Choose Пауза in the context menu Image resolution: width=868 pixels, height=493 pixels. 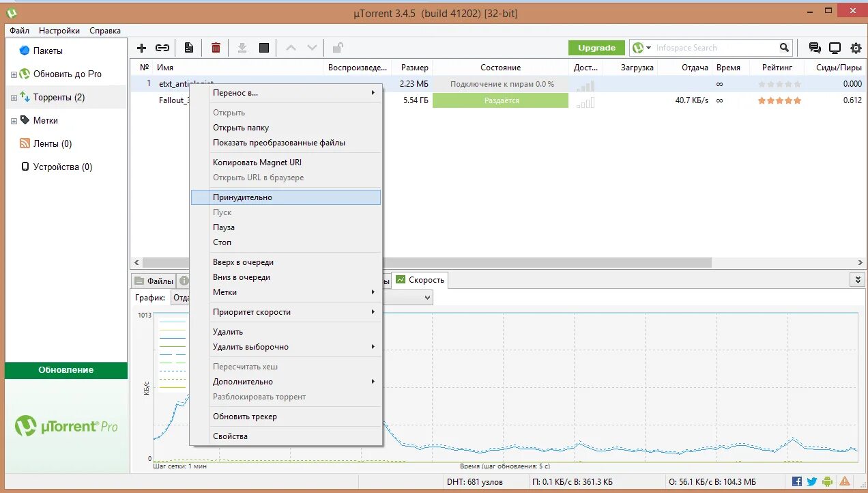click(x=285, y=227)
